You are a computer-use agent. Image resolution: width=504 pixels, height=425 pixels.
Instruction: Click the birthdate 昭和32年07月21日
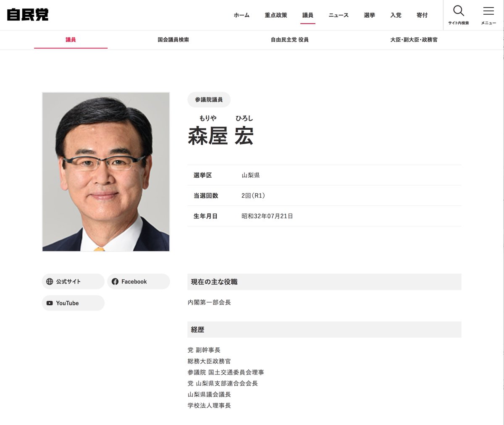tap(267, 216)
